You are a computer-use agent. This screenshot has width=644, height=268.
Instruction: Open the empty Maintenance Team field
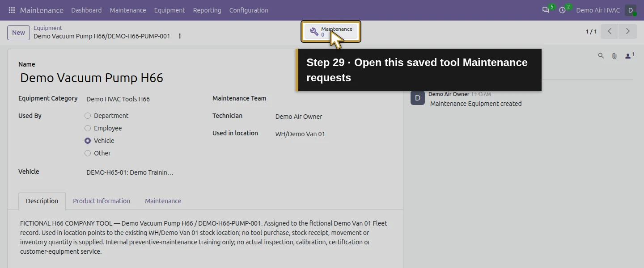[333, 99]
